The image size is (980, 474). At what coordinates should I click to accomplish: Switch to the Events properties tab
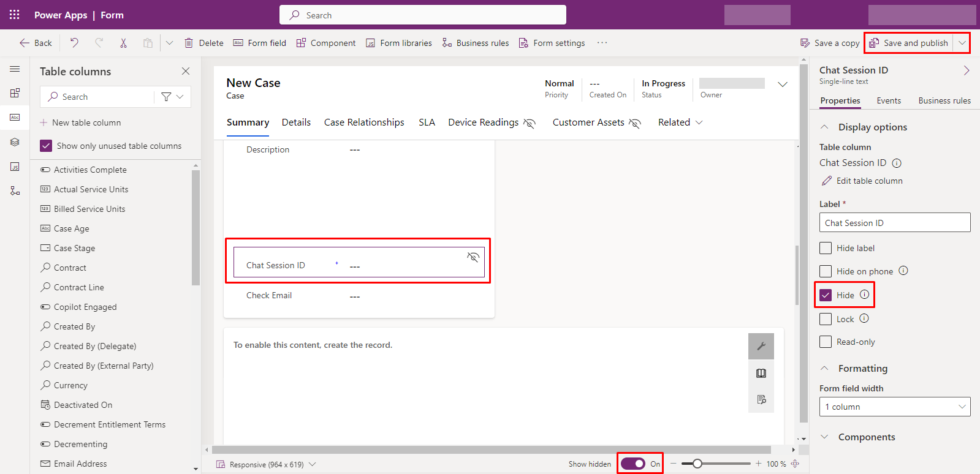889,100
